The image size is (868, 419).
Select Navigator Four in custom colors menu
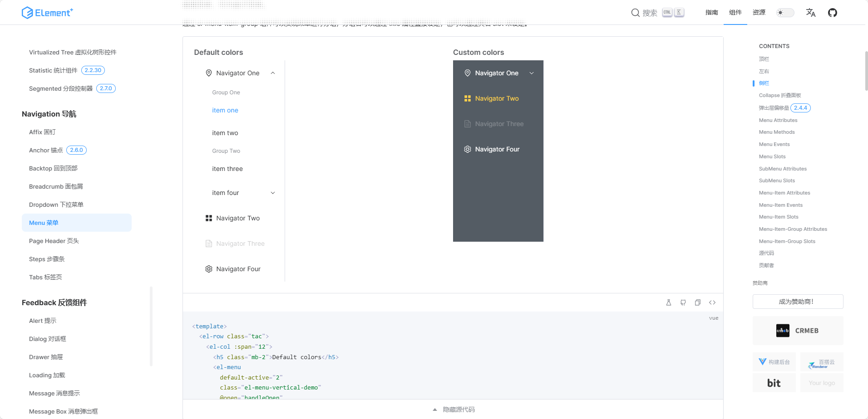(x=498, y=149)
